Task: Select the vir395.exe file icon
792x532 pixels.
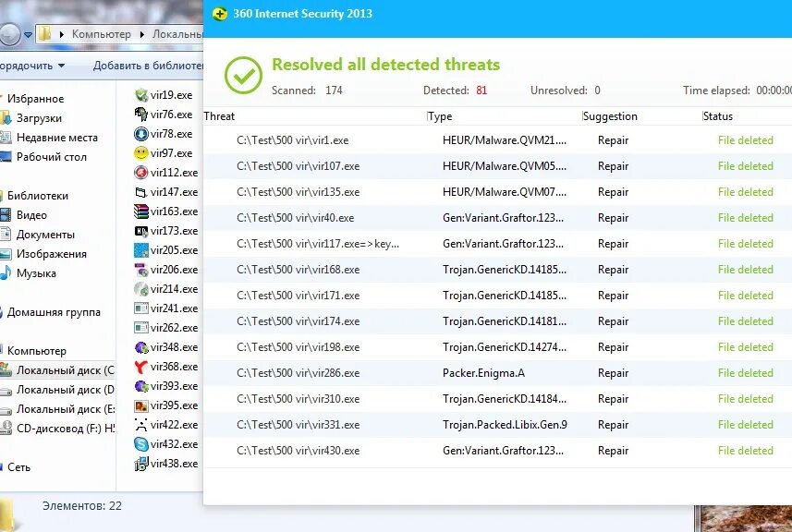Action: coord(141,405)
